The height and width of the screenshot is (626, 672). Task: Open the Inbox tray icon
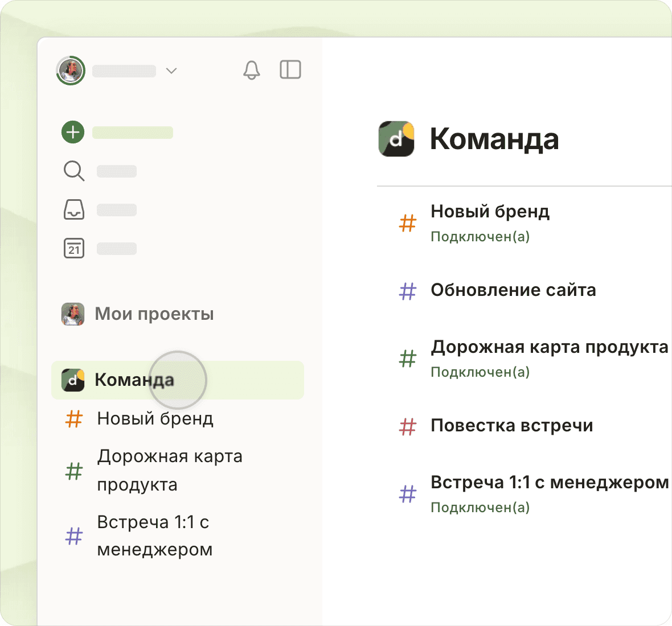point(73,209)
